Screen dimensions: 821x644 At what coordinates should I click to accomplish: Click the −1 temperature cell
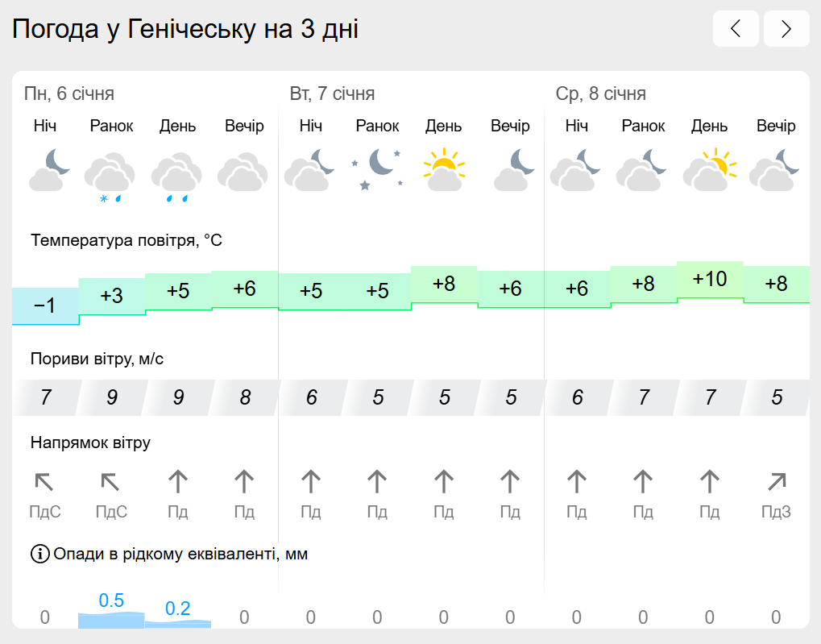pyautogui.click(x=46, y=305)
